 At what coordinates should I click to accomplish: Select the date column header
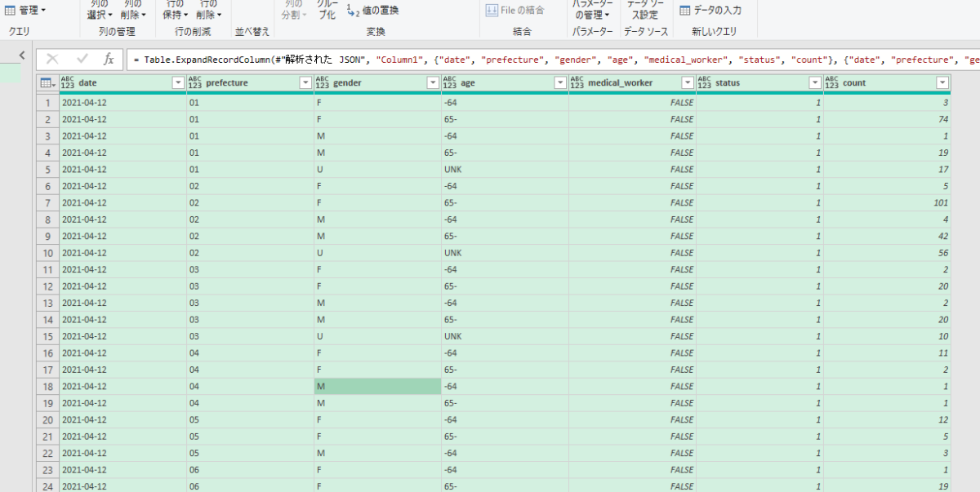tap(122, 83)
